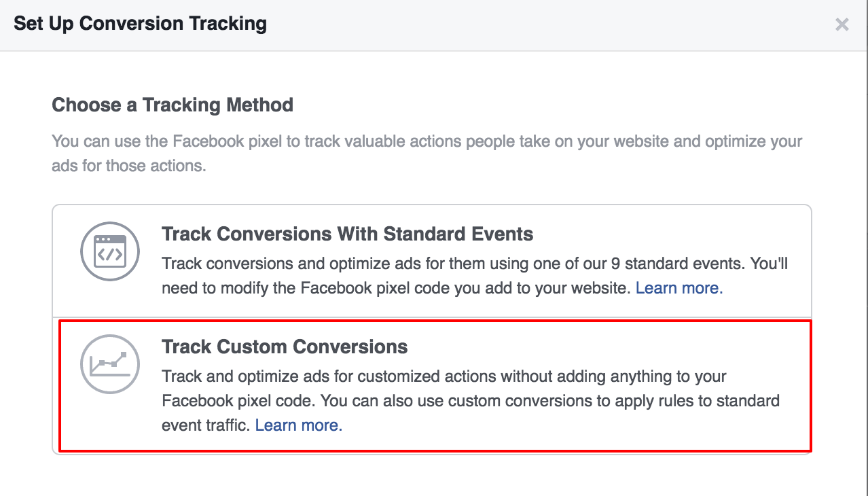868x496 pixels.
Task: Click the gray X close icon
Action: coord(842,24)
